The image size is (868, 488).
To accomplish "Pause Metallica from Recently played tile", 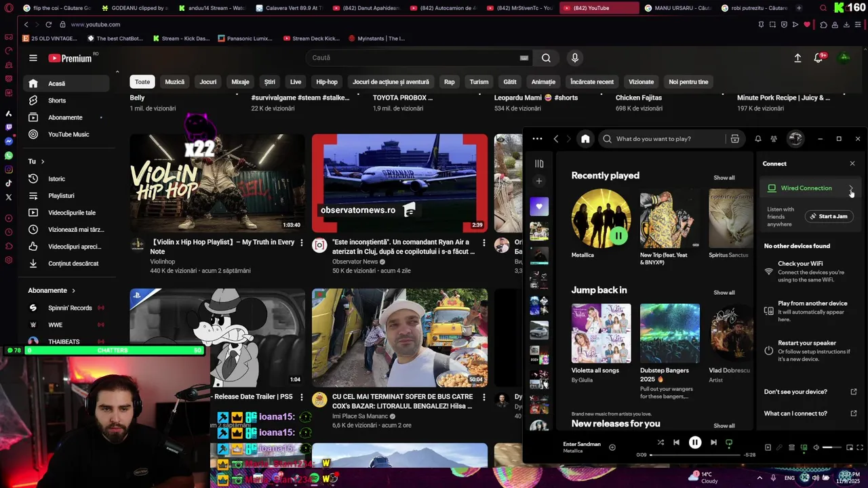I will pos(618,235).
